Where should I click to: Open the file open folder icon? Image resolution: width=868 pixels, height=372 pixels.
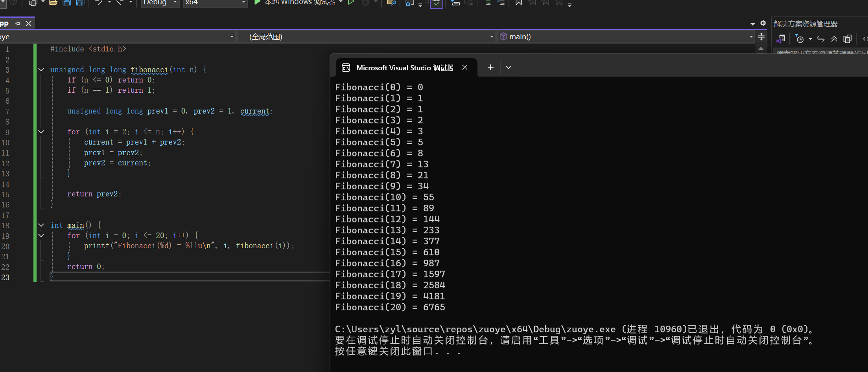[53, 2]
